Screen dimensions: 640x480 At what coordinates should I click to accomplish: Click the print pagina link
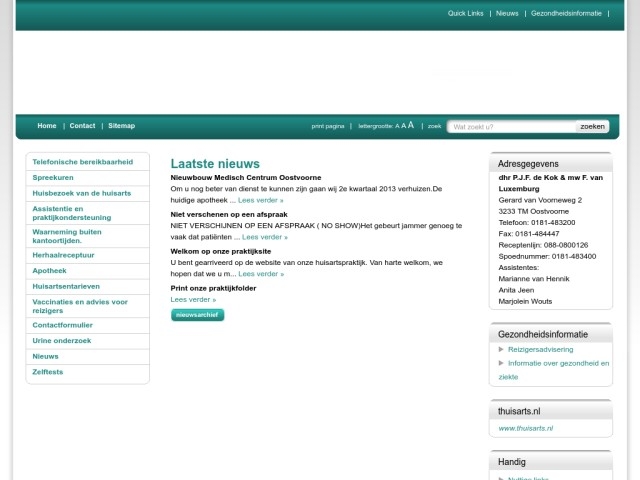click(x=328, y=127)
